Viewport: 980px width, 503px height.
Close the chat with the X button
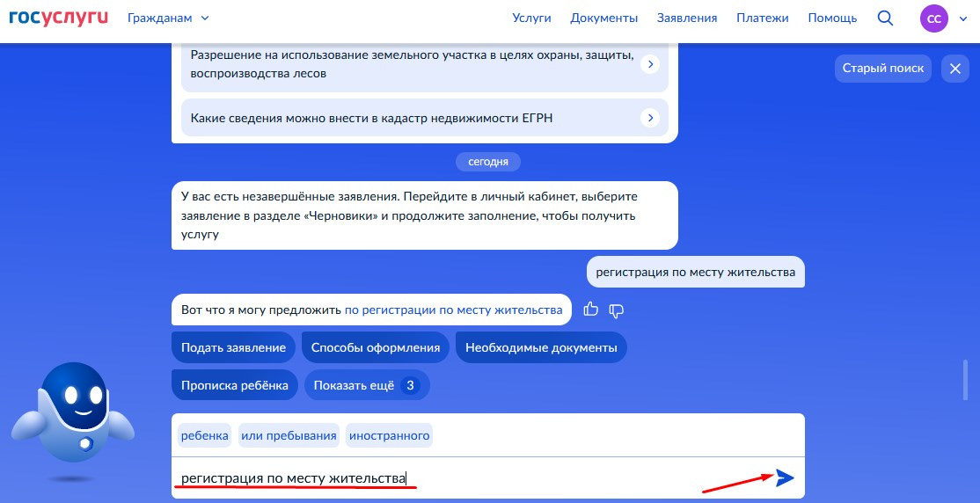(x=955, y=69)
